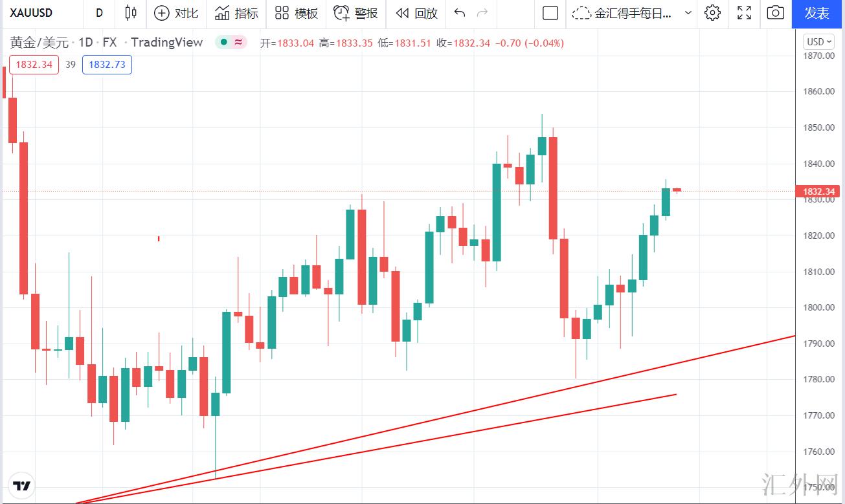Viewport: 845px width, 504px height.
Task: Click the red 1832.34 sell price button
Action: click(34, 65)
